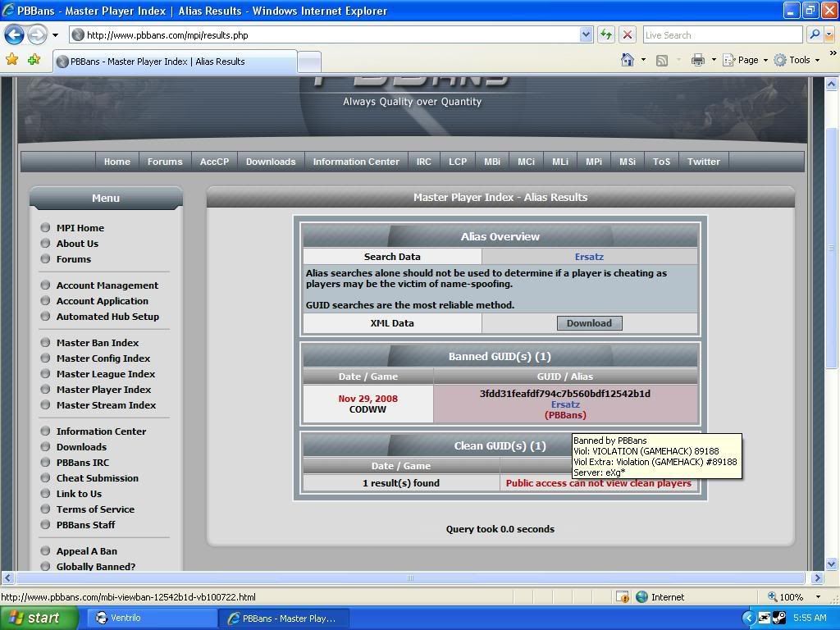Open the search provider dropdown arrow
Screen dimensions: 840x630
pyautogui.click(x=829, y=34)
